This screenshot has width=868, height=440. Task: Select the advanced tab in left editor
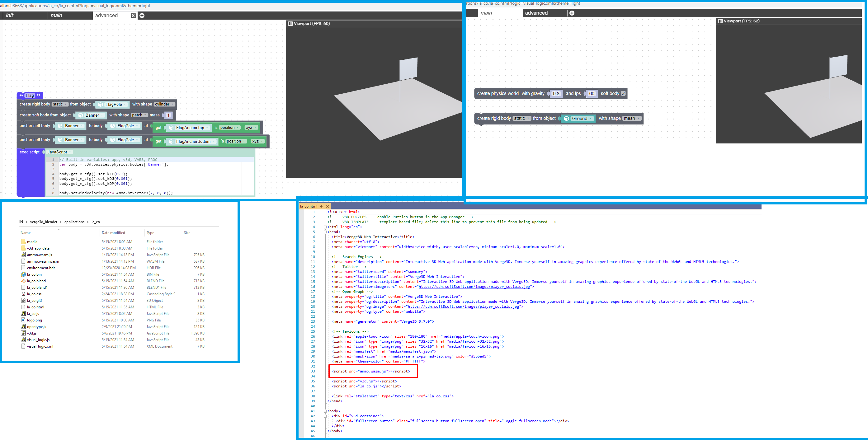click(111, 16)
